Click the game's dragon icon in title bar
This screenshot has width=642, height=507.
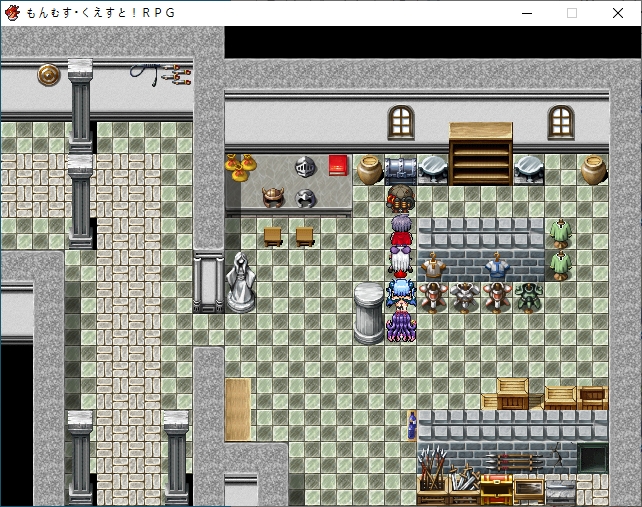(x=12, y=13)
